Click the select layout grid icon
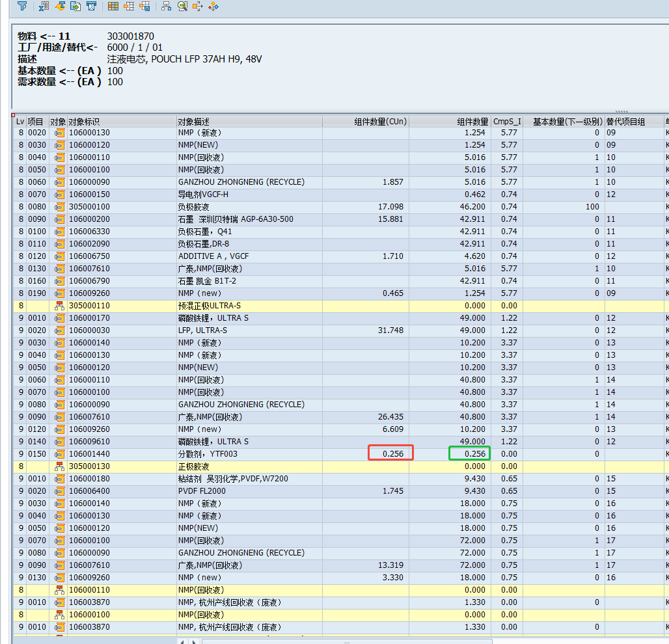The height and width of the screenshot is (644, 669). 129,6
